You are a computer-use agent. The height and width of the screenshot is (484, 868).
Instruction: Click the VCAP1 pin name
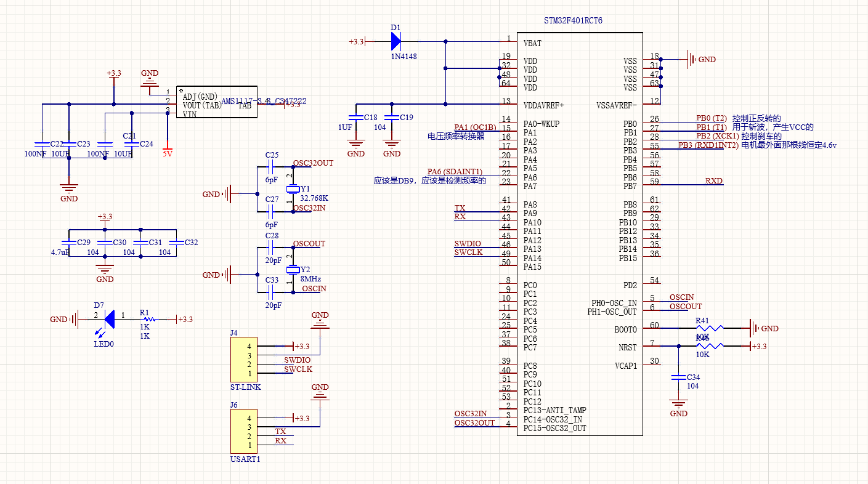pos(626,365)
